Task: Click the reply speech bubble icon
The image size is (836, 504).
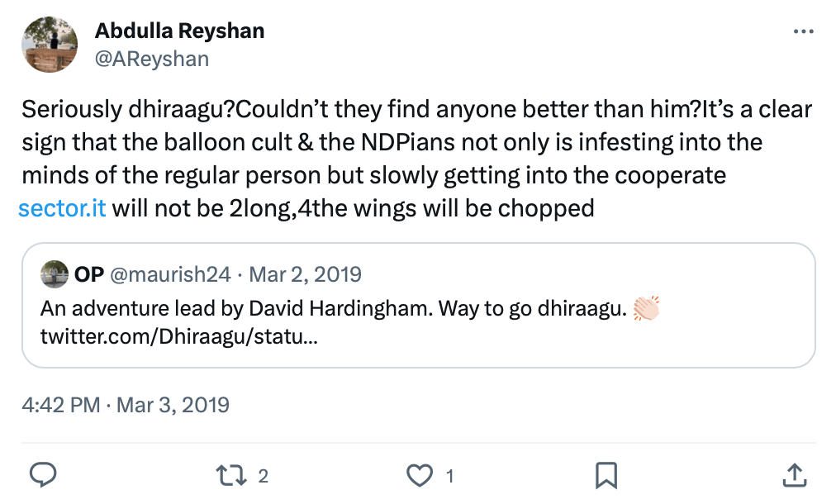Action: (x=43, y=474)
